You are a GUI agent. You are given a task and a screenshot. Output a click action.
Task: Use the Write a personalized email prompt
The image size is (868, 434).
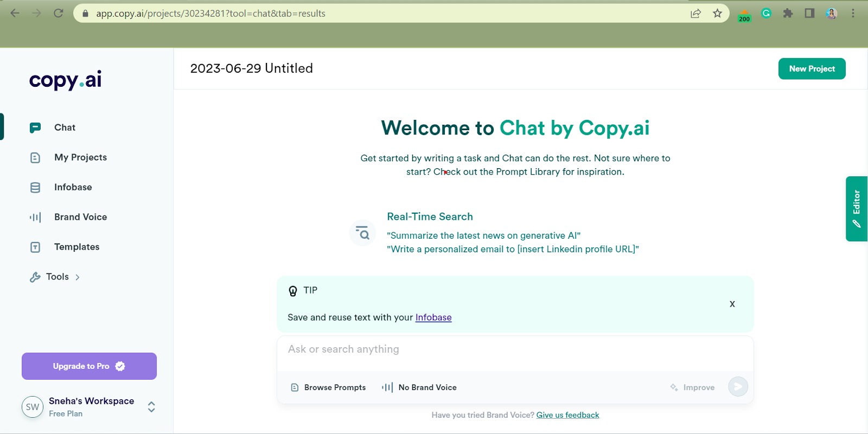[x=513, y=249]
